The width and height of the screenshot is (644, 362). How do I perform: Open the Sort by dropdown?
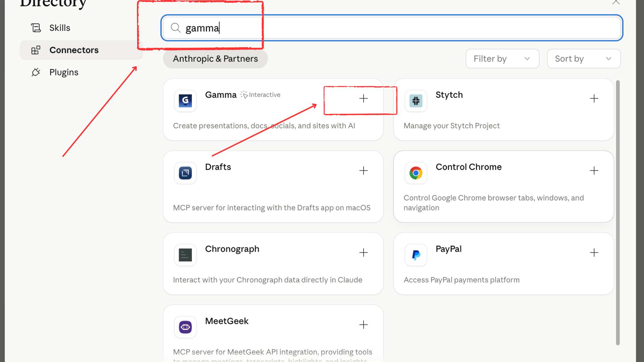tap(583, 59)
